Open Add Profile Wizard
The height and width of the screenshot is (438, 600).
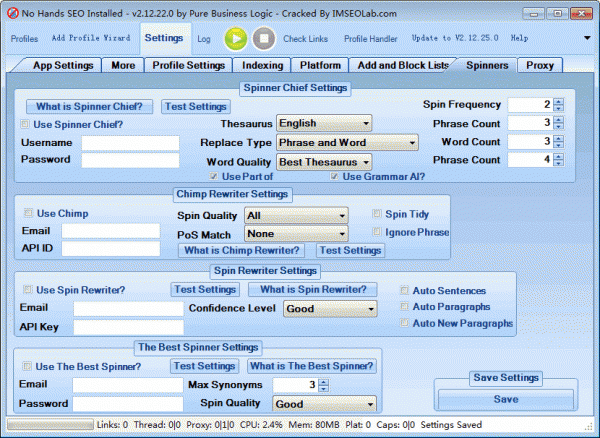pos(91,38)
